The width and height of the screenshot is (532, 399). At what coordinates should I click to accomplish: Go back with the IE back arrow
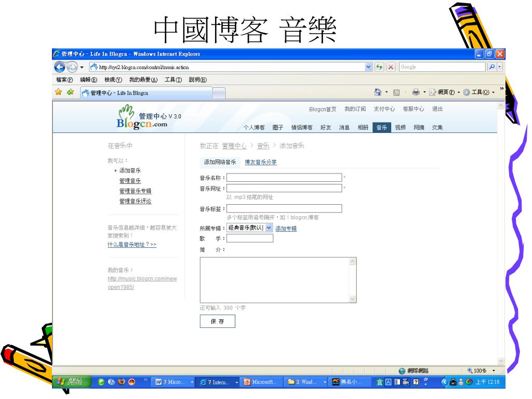[60, 67]
